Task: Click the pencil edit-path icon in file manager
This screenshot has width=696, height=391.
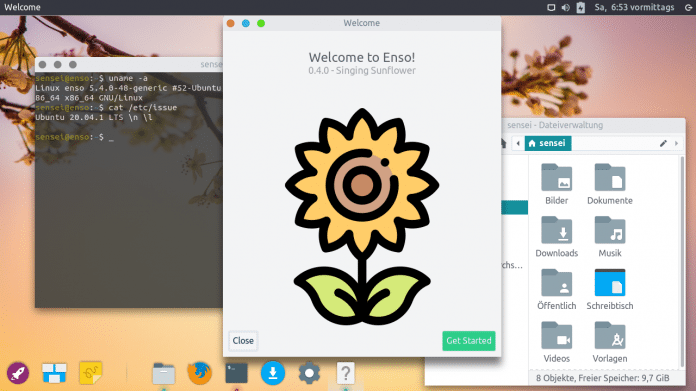Action: 663,143
